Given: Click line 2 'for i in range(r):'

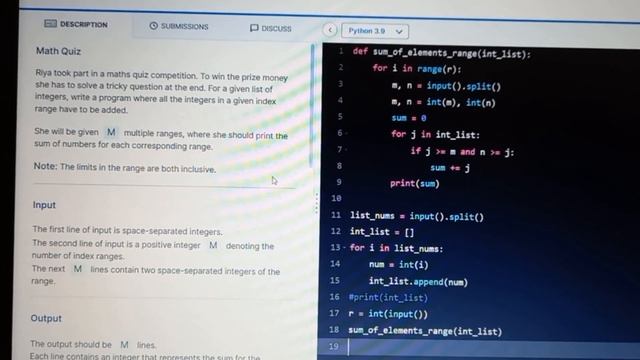Looking at the screenshot, I should pyautogui.click(x=417, y=69).
